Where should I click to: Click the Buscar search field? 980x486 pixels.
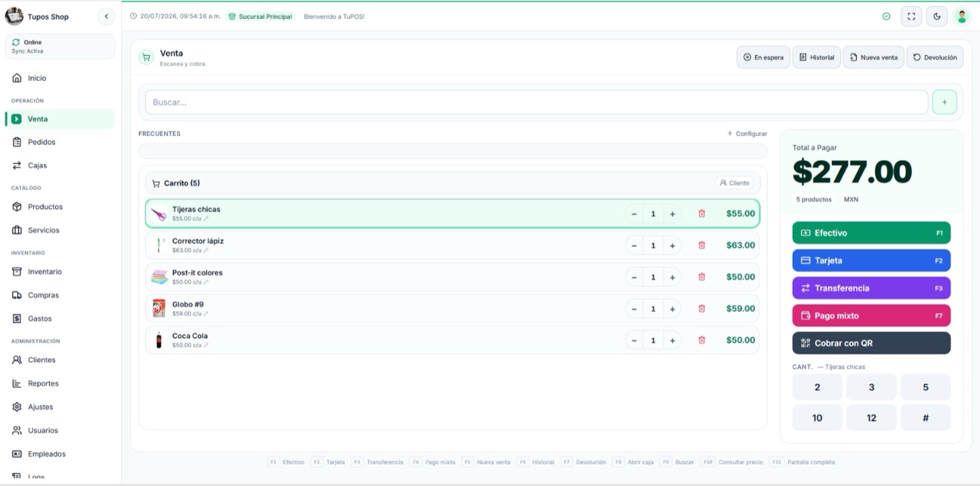point(536,102)
